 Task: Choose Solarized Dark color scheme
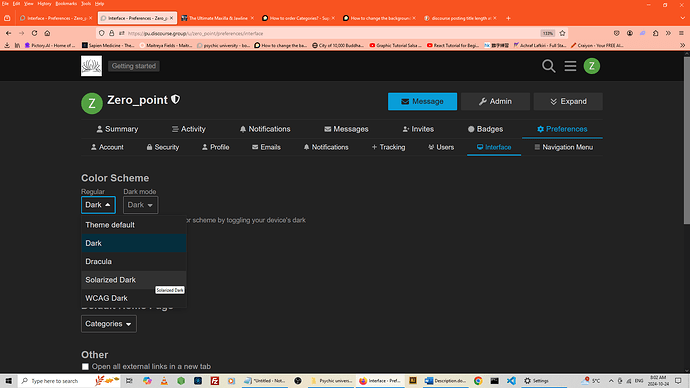coord(133,280)
